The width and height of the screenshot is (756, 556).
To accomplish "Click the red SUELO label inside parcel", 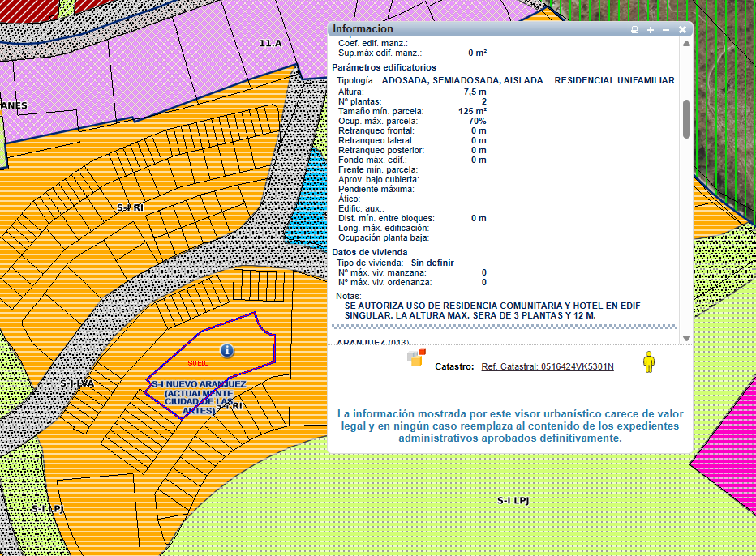I will point(198,362).
